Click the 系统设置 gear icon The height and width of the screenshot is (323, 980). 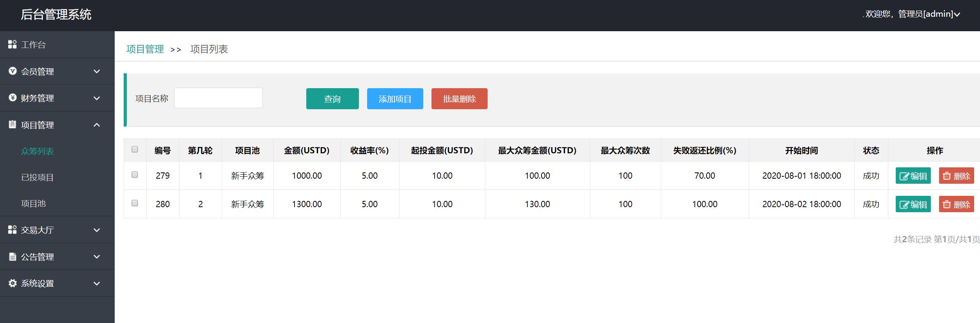point(12,283)
